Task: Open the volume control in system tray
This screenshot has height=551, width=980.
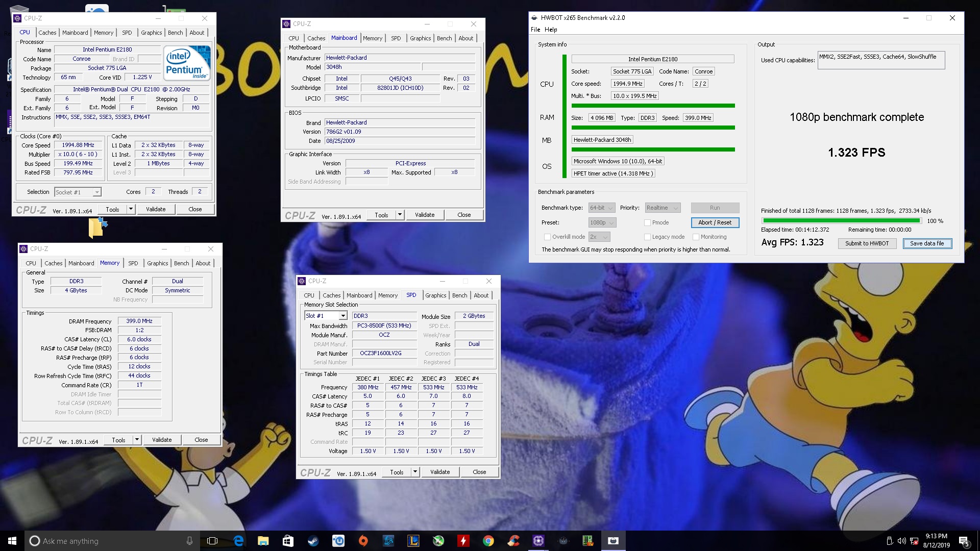Action: click(x=901, y=541)
